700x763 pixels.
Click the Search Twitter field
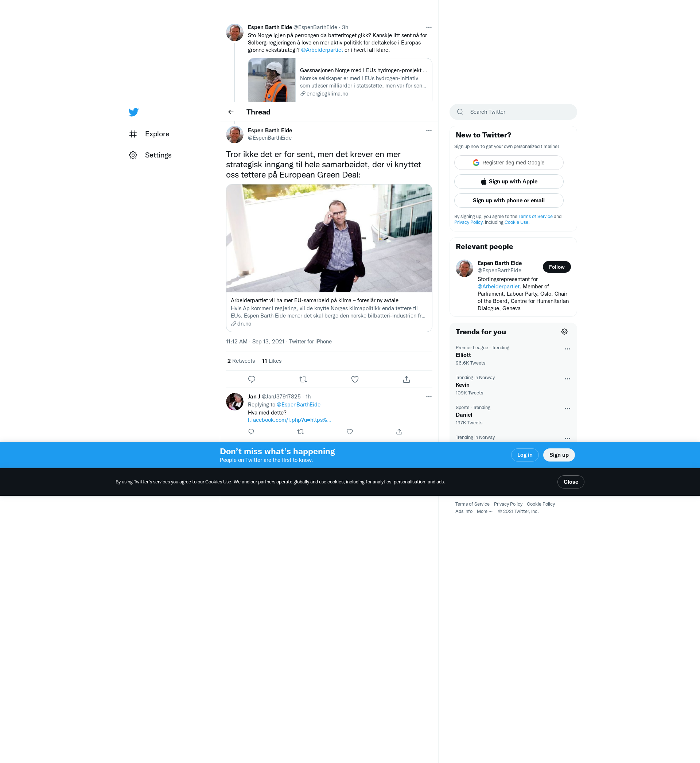tap(513, 112)
